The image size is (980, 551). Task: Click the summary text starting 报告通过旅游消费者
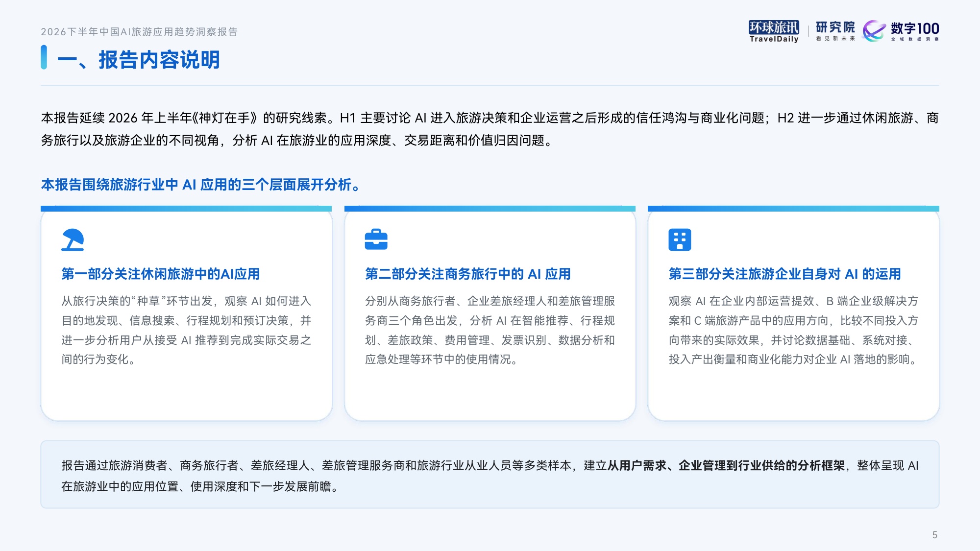point(490,476)
